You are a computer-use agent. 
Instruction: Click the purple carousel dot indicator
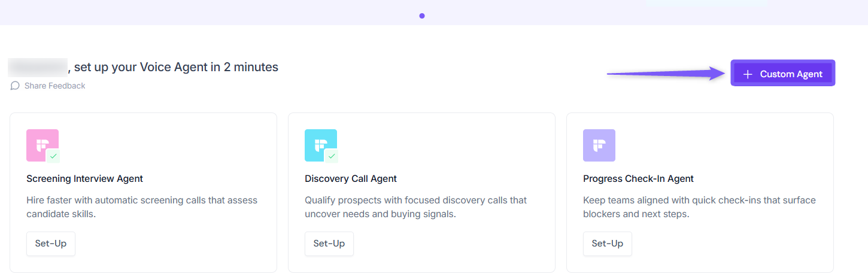click(422, 16)
